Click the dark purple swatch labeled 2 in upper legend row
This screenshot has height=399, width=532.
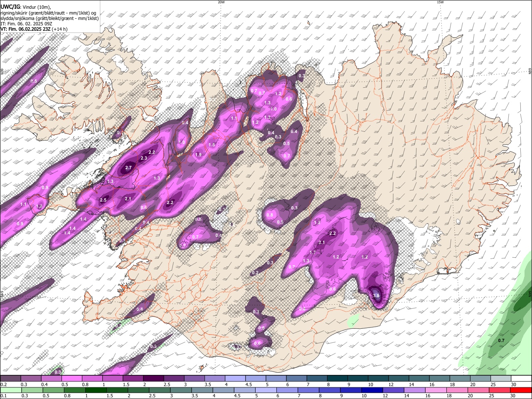153,379
